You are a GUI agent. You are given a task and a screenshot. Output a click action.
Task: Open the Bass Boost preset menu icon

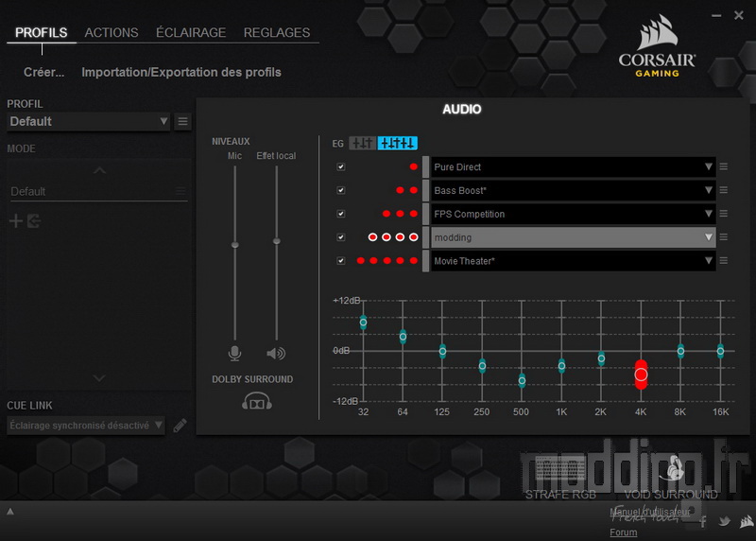click(724, 190)
